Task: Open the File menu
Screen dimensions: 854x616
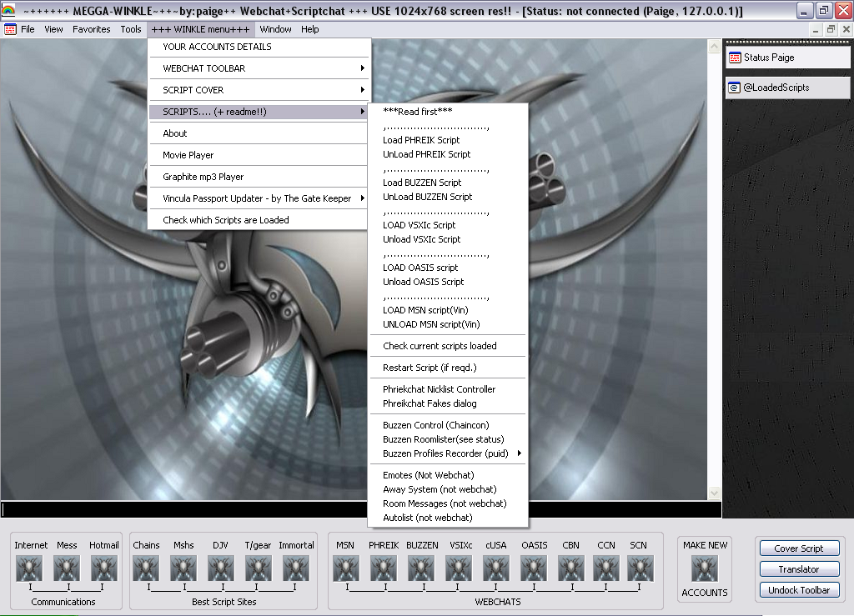Action: click(28, 29)
